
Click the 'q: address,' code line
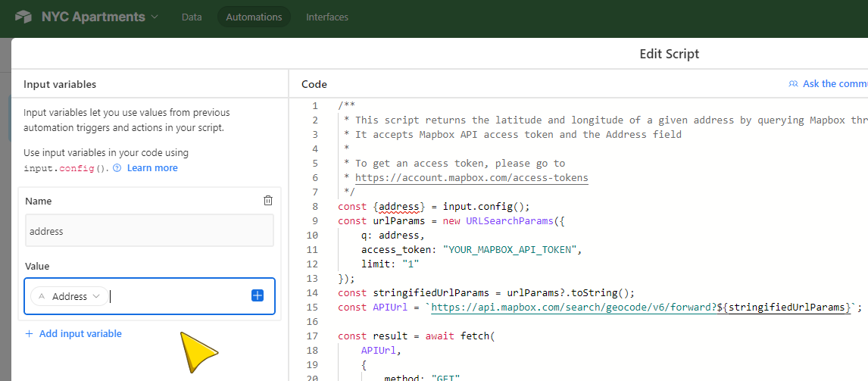[x=392, y=236]
